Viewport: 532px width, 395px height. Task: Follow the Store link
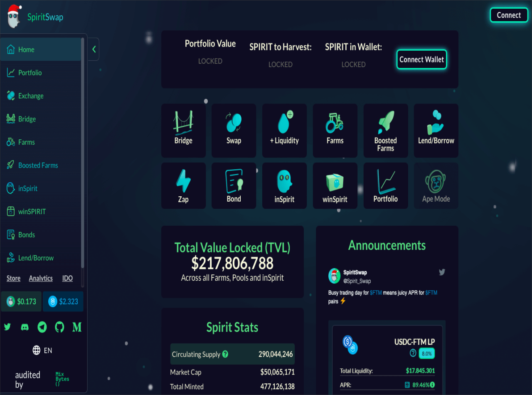[13, 279]
